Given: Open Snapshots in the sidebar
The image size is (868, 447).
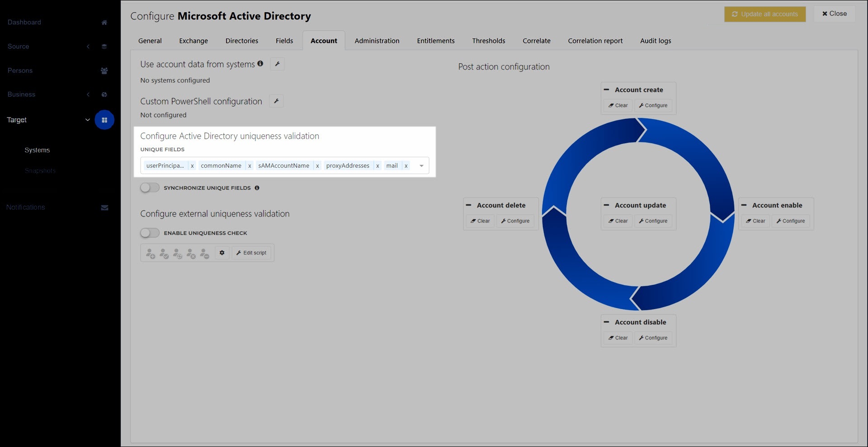Looking at the screenshot, I should (40, 171).
